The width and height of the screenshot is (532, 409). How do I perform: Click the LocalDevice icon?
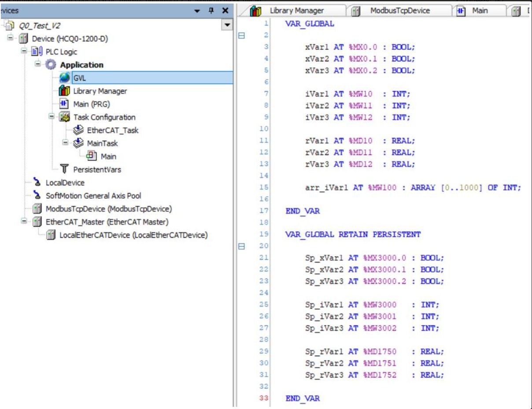coord(38,182)
